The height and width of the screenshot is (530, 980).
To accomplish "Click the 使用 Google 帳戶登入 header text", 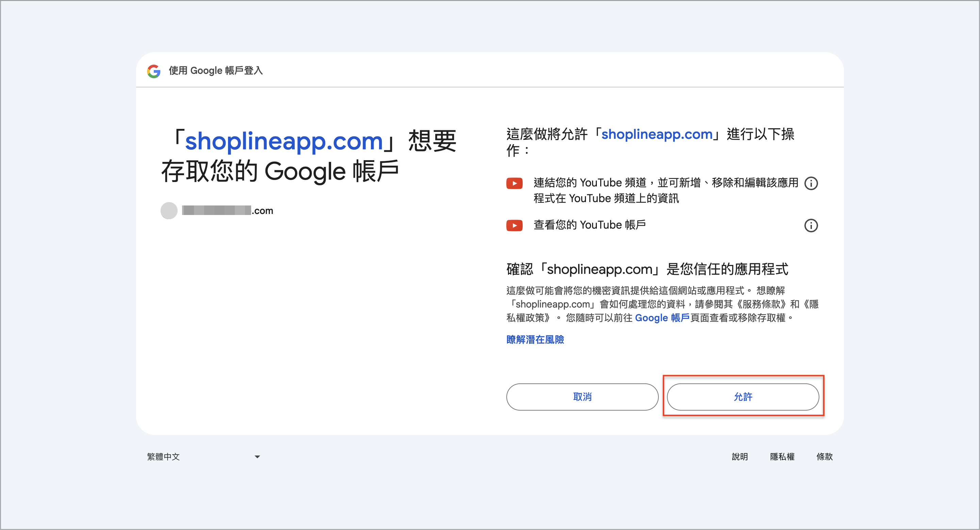I will tap(216, 71).
